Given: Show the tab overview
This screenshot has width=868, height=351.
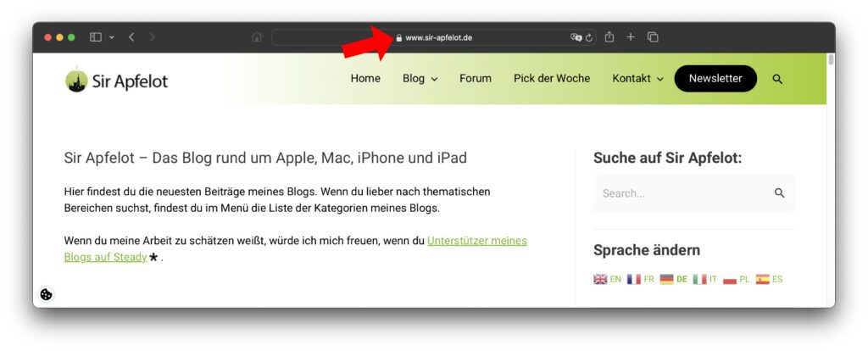Looking at the screenshot, I should (653, 37).
